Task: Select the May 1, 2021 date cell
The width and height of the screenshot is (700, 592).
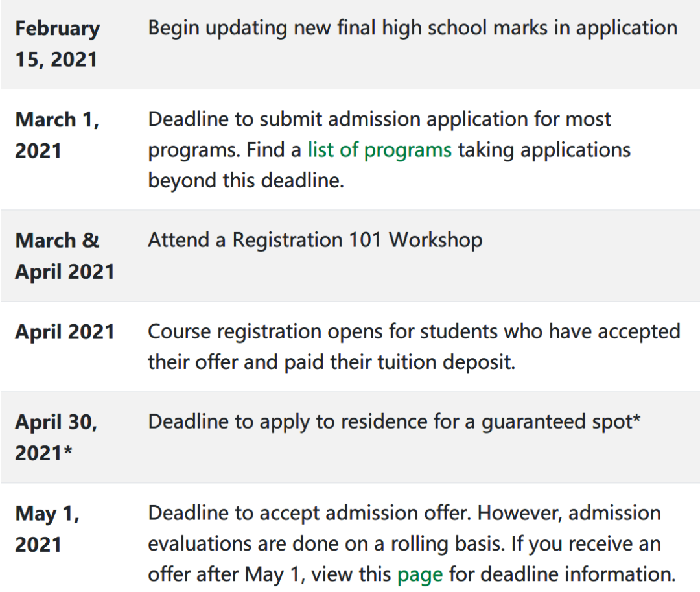Action: point(47,528)
